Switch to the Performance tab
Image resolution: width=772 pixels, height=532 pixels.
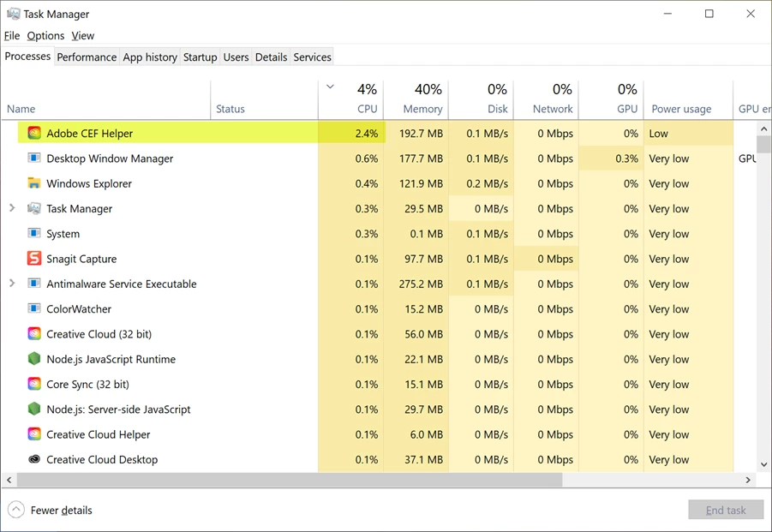[x=87, y=57]
